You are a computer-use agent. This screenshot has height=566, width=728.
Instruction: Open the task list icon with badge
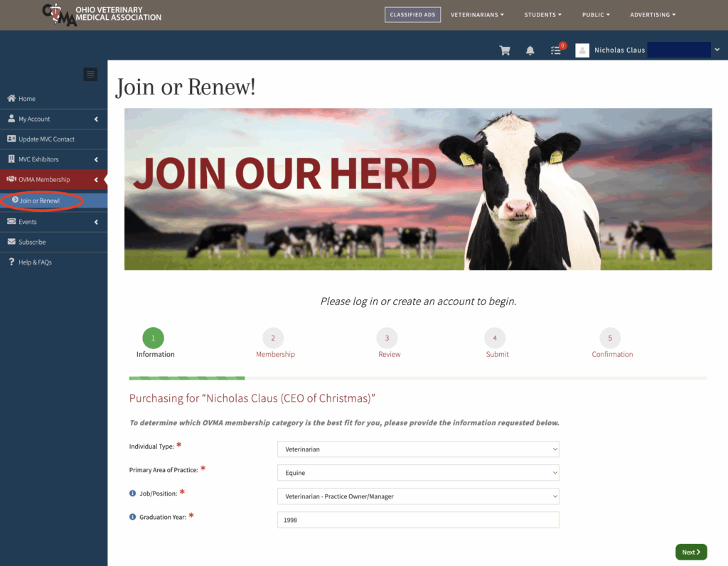coord(556,50)
